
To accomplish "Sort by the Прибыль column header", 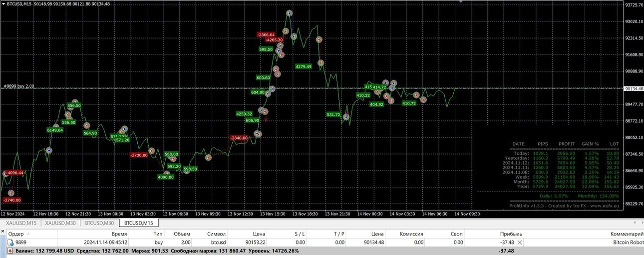I will point(511,234).
